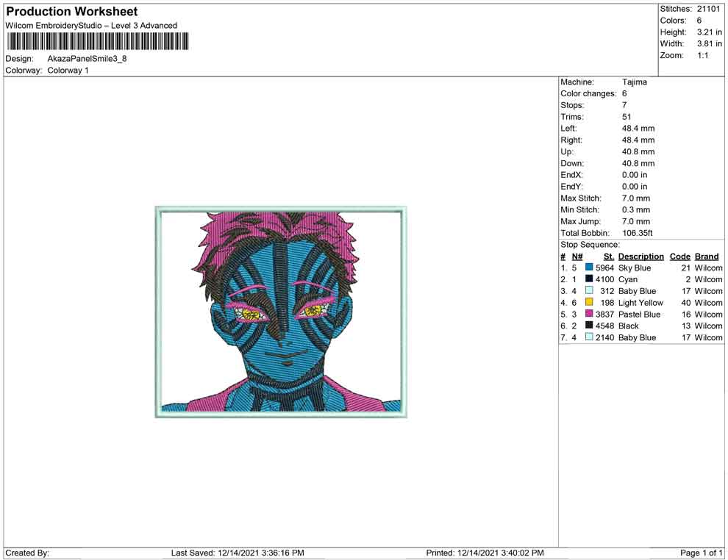
Task: Click the Stop Sequence heading
Action: pyautogui.click(x=590, y=244)
